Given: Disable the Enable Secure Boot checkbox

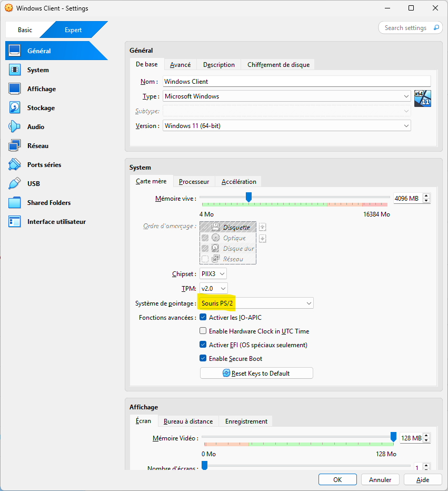Looking at the screenshot, I should 203,358.
